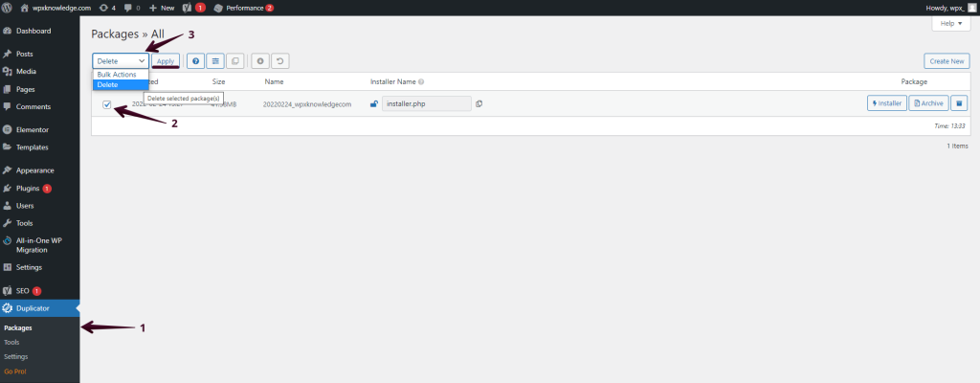Click the list settings toolbar icon
980x383 pixels.
[215, 60]
